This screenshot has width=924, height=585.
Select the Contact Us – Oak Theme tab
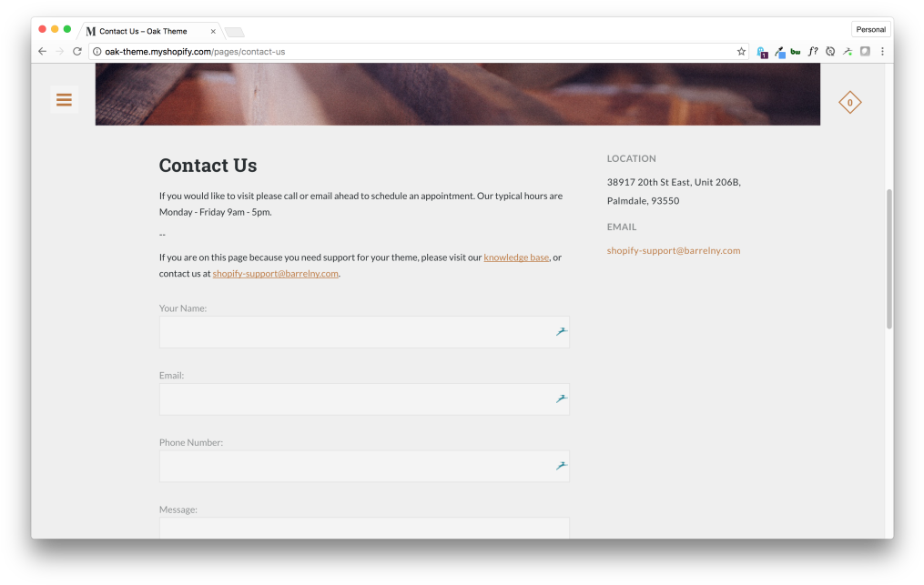tap(146, 31)
